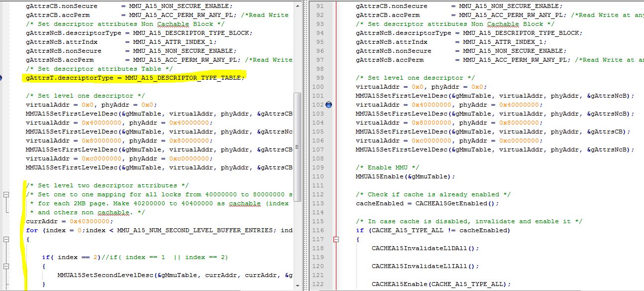This screenshot has width=644, height=291.
Task: Click 'Set level two descriptor attributes' comment
Action: [107, 185]
